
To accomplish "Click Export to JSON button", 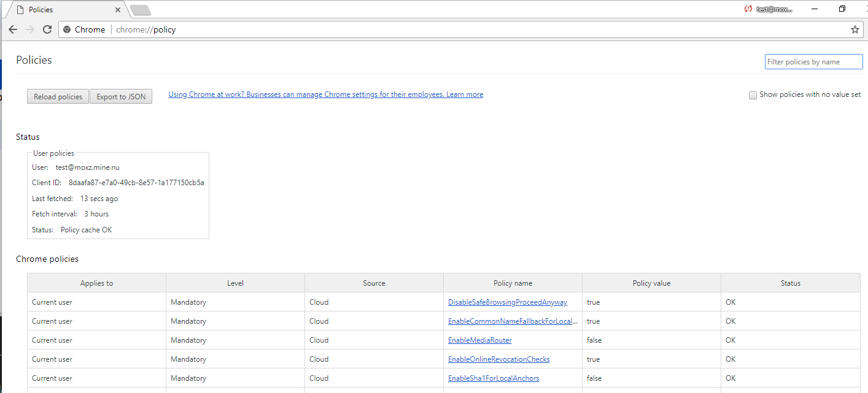I will [121, 97].
